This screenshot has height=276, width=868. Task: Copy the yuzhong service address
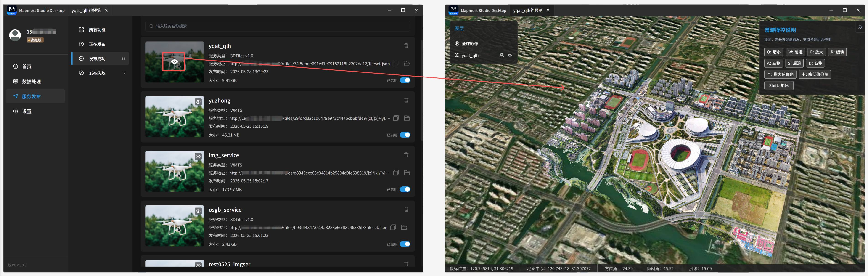396,118
